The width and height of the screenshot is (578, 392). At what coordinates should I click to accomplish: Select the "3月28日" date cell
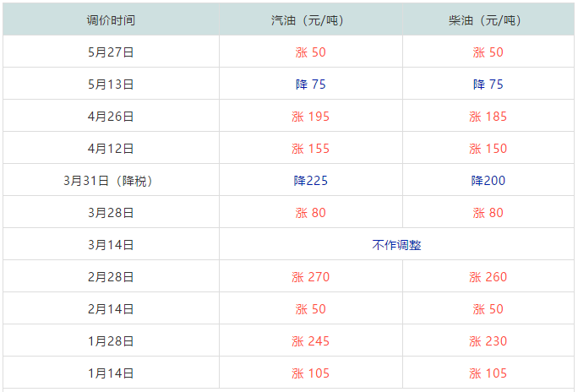[111, 212]
